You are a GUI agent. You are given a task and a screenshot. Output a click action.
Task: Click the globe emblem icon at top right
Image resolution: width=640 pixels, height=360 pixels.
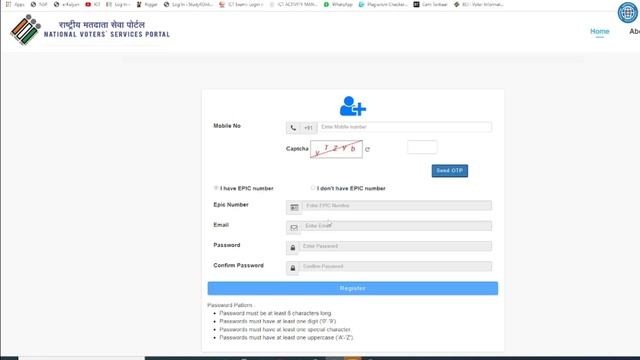628,12
